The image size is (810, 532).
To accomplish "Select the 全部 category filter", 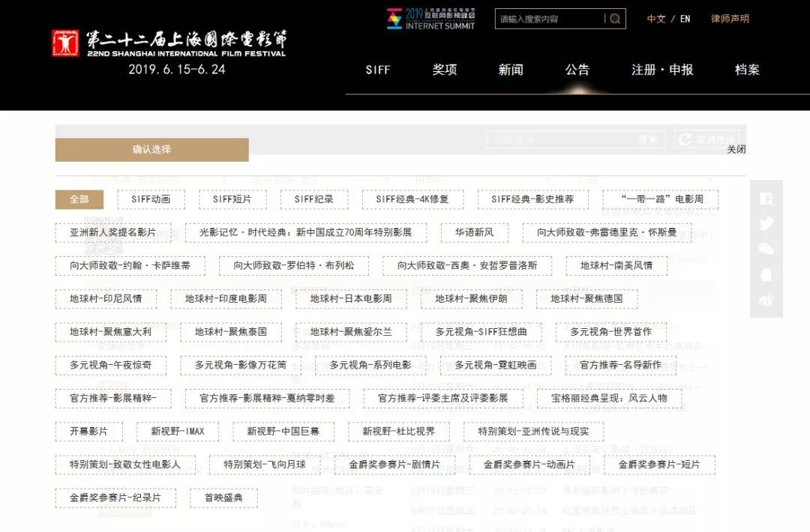I will [x=79, y=199].
